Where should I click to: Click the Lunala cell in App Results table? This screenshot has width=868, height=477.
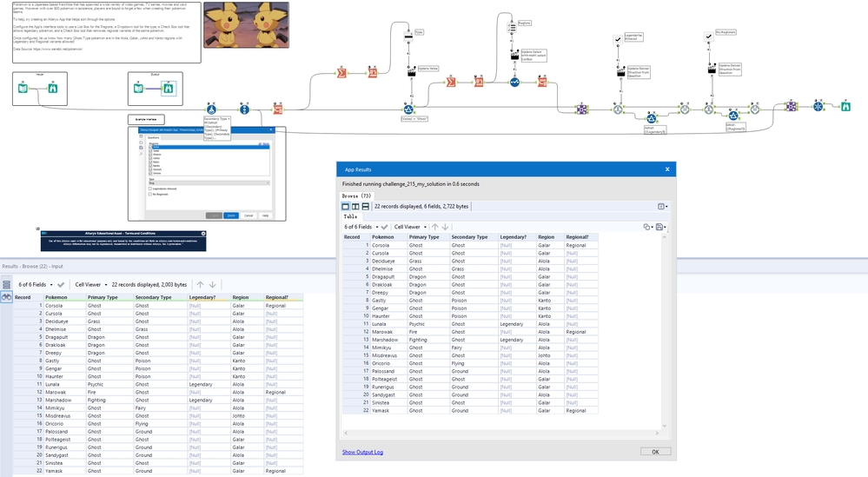[388, 324]
